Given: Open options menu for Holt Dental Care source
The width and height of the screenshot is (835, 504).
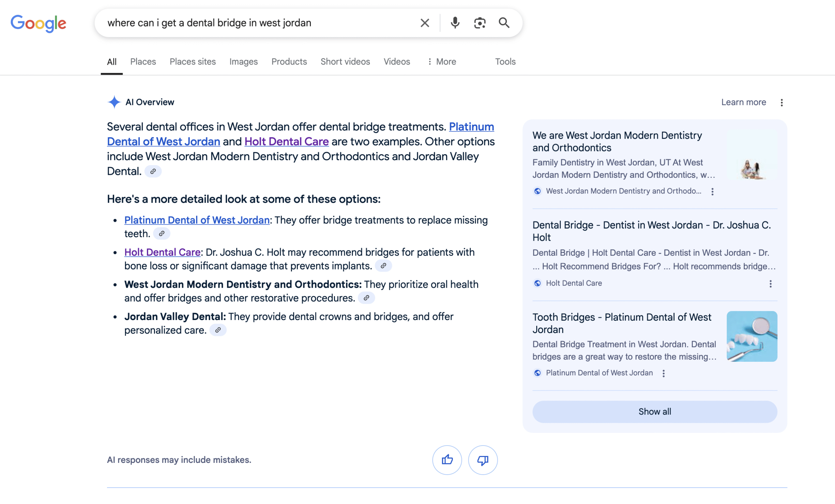Looking at the screenshot, I should pyautogui.click(x=770, y=284).
